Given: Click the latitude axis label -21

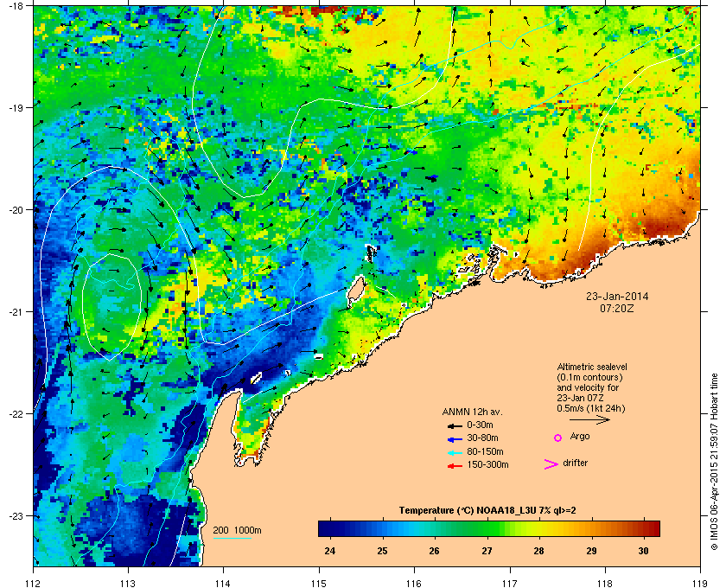Looking at the screenshot, I should [x=16, y=312].
